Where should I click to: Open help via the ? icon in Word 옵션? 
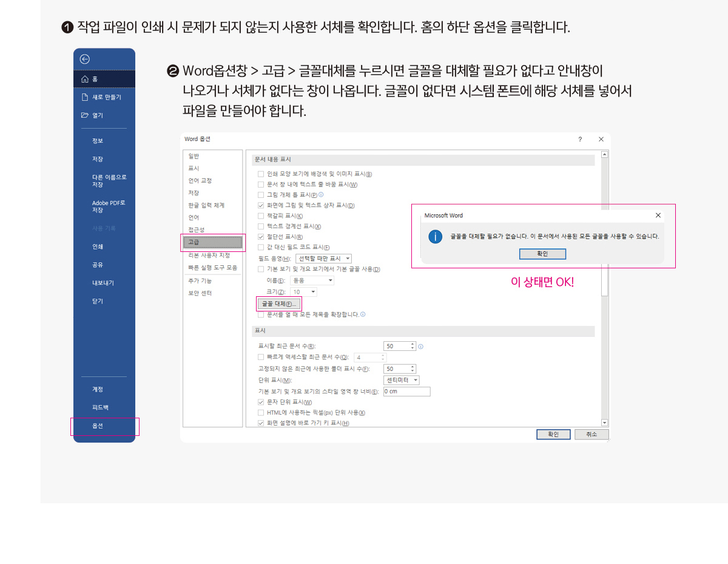coord(579,139)
